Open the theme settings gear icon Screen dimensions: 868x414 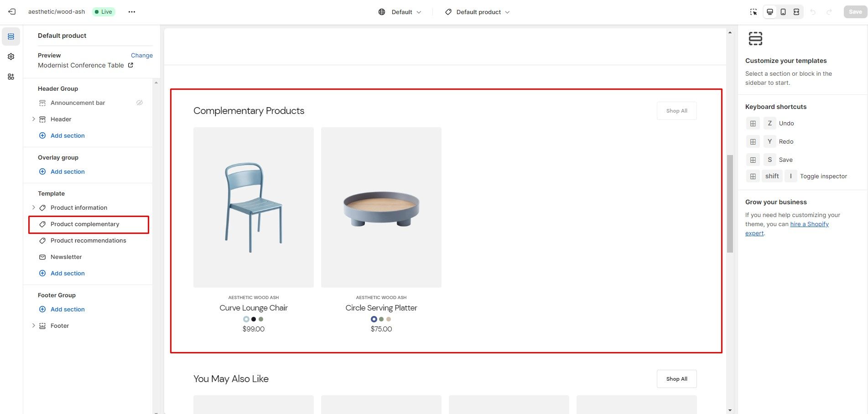(x=11, y=57)
